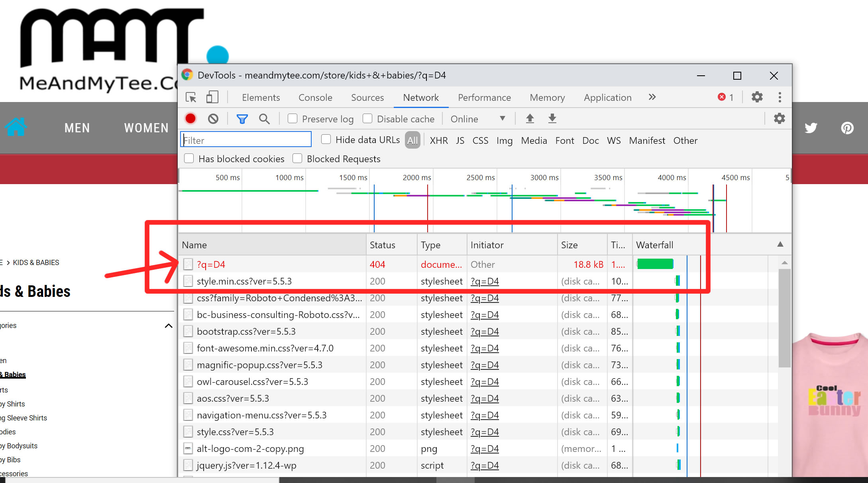Expand the more tabs chevron in DevTools
The height and width of the screenshot is (483, 868).
(652, 97)
